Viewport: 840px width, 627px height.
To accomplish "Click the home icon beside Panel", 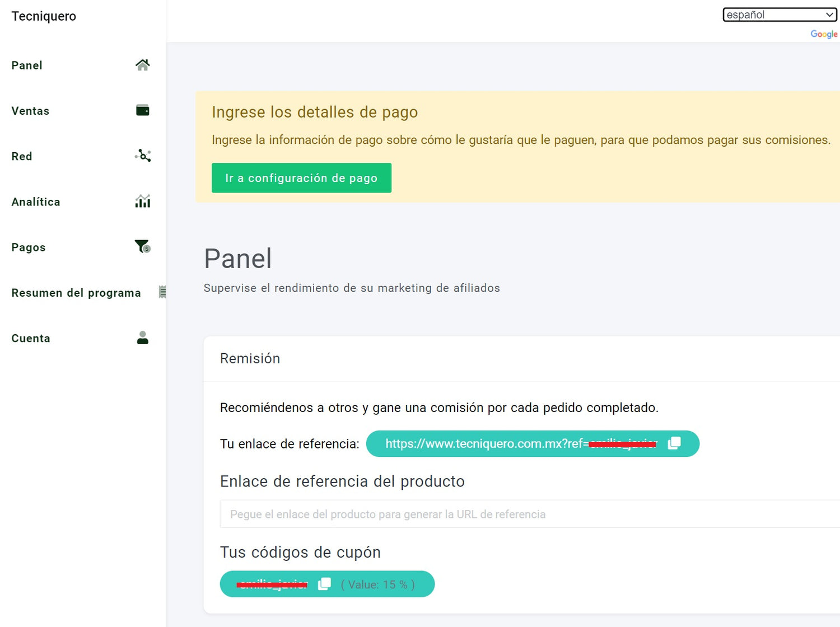I will [x=142, y=65].
